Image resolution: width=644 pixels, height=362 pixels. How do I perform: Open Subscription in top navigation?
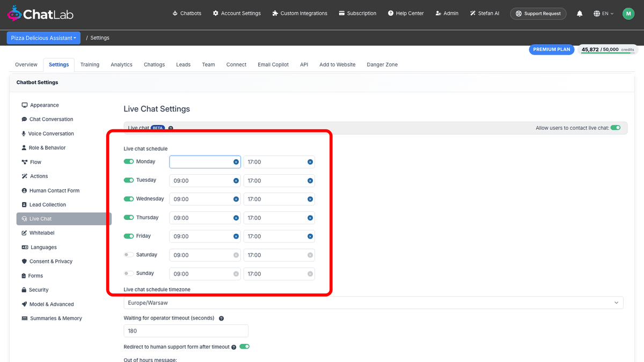click(357, 13)
